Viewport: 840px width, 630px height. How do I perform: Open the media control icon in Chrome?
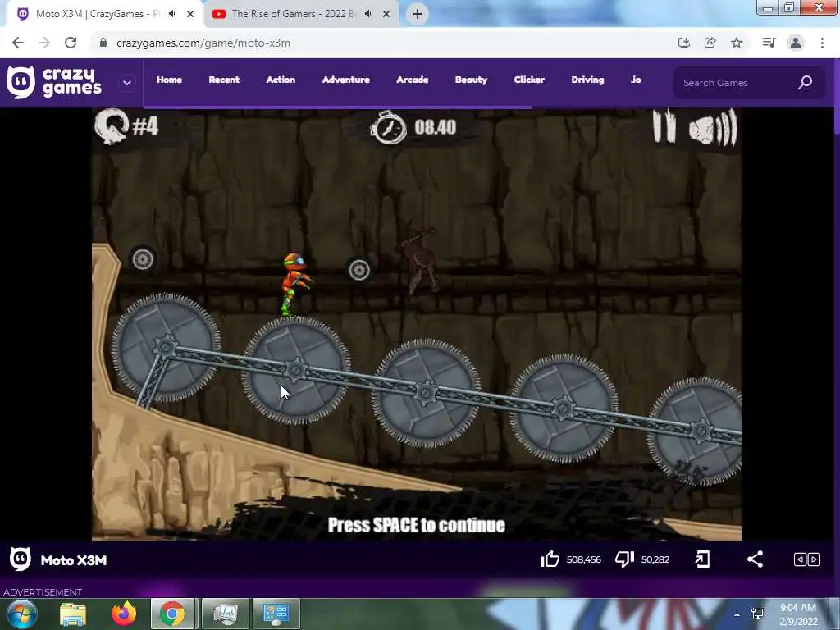click(x=769, y=43)
